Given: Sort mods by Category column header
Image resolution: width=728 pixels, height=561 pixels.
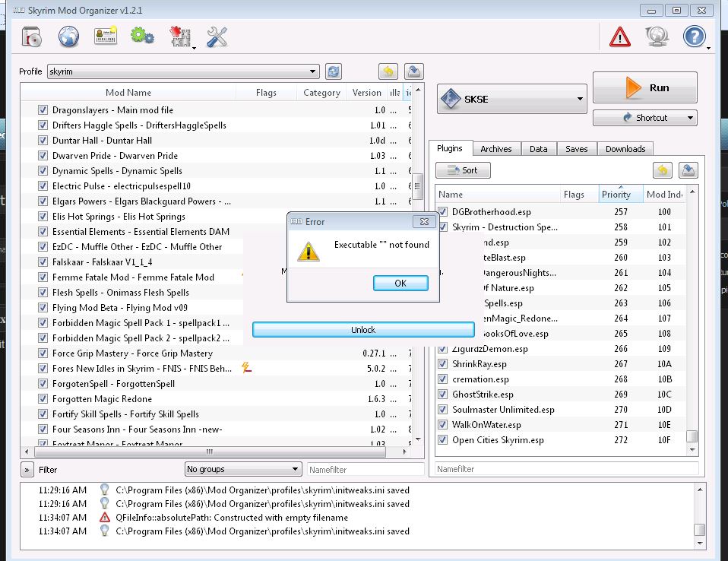Looking at the screenshot, I should click(321, 93).
